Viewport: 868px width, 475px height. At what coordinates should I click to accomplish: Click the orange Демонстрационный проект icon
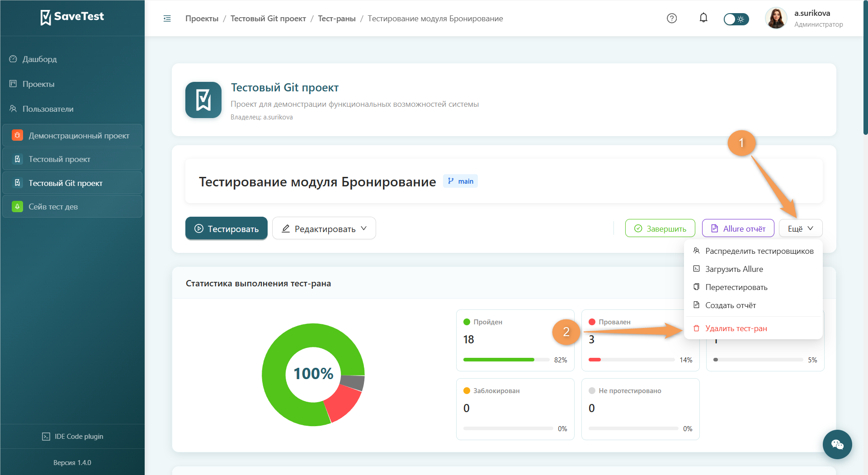click(17, 135)
